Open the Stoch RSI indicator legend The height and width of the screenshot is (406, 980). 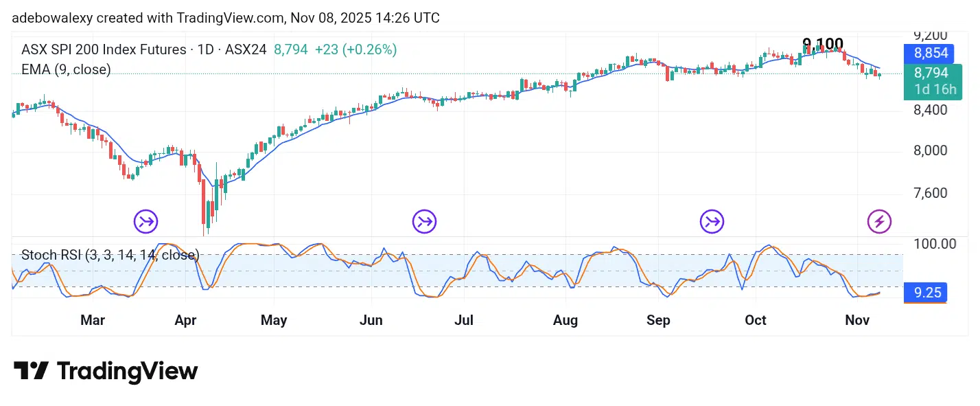[110, 255]
